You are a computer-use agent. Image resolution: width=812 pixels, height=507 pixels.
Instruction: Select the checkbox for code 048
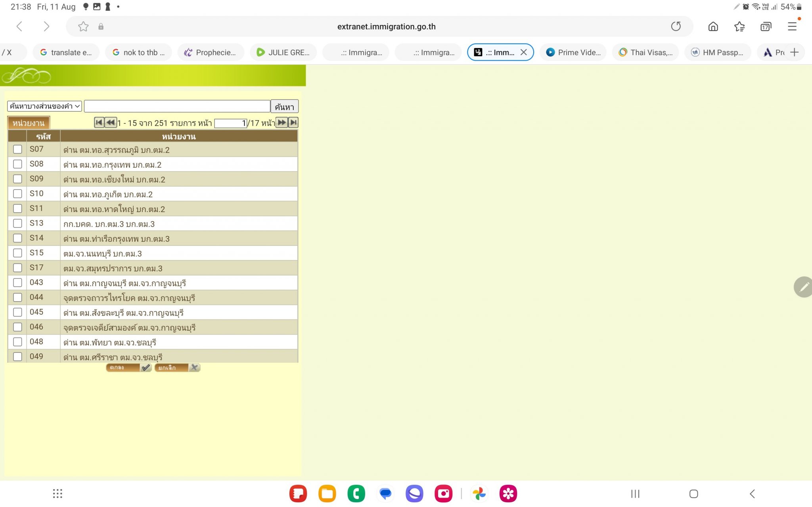point(17,342)
